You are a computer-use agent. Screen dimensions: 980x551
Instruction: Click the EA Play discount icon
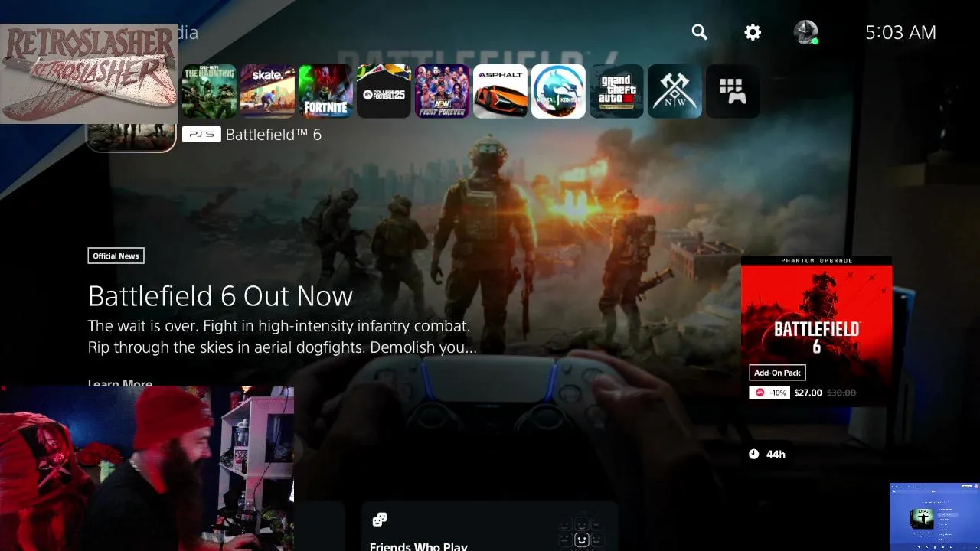tap(759, 393)
